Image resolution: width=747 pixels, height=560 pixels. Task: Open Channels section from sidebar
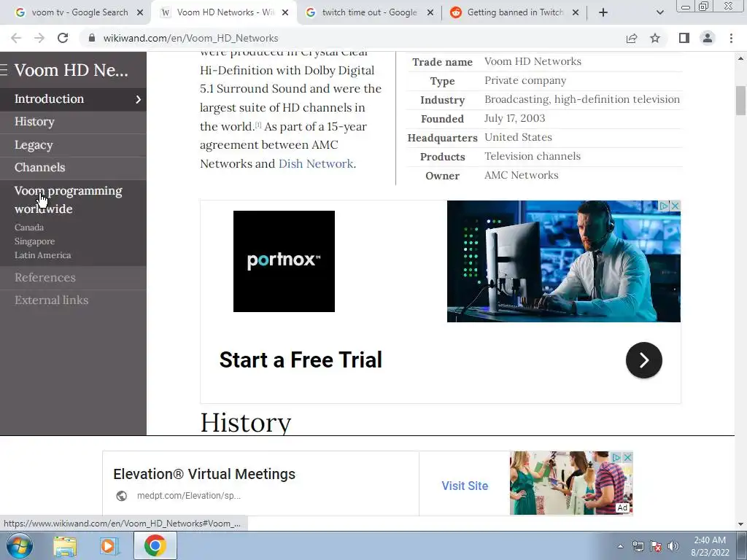pyautogui.click(x=39, y=167)
